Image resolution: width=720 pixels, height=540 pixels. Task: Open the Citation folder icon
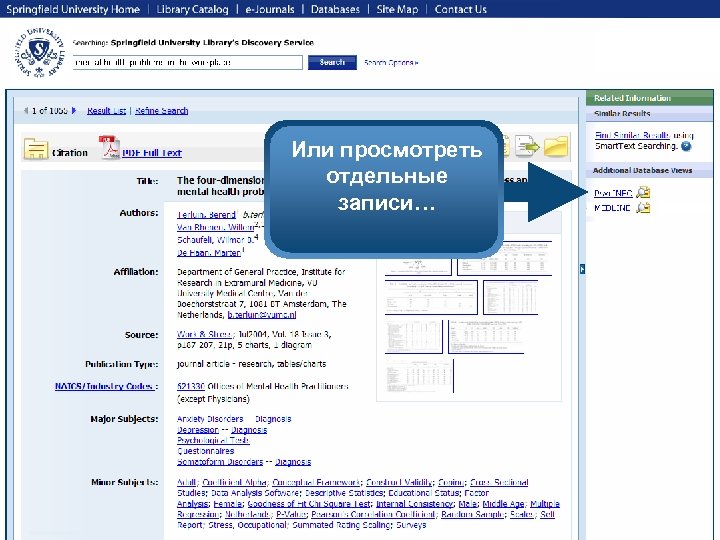(x=36, y=149)
